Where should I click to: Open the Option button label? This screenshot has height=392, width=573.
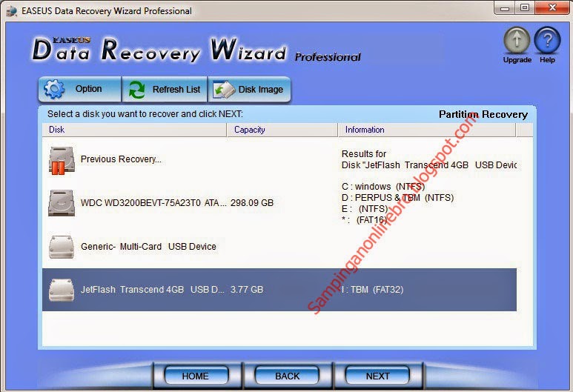click(x=88, y=89)
